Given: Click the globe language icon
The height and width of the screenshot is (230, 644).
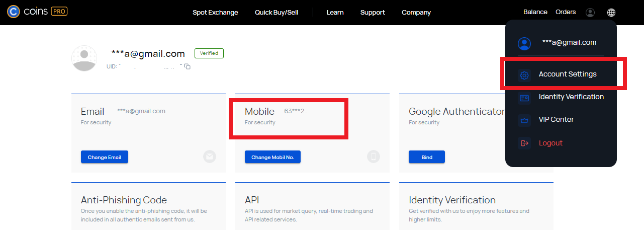Looking at the screenshot, I should point(611,13).
